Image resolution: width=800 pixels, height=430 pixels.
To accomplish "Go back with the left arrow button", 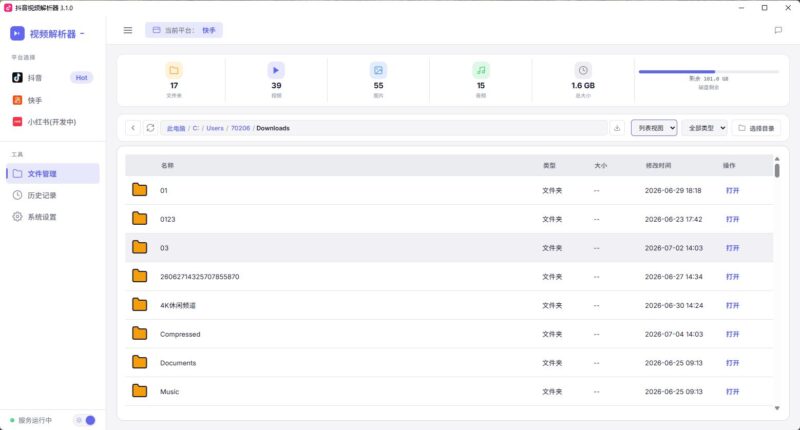I will (x=133, y=128).
